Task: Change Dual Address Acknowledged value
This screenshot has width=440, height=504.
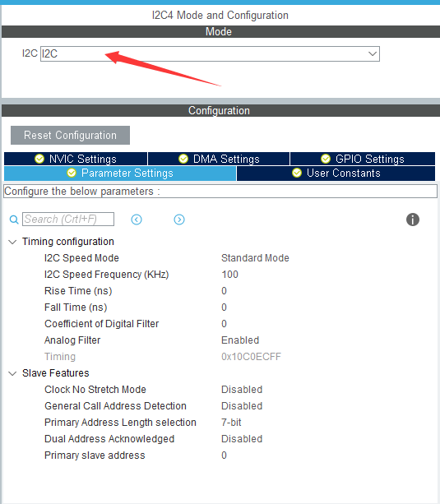Action: coord(242,439)
